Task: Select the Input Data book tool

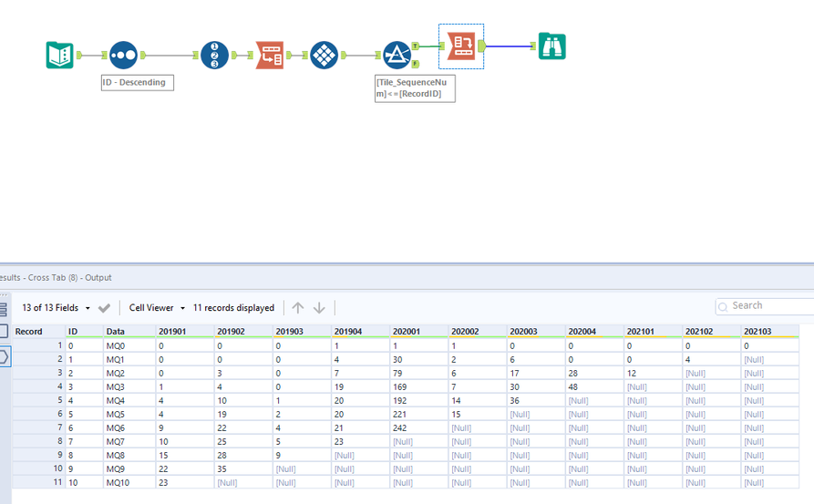Action: pyautogui.click(x=59, y=55)
